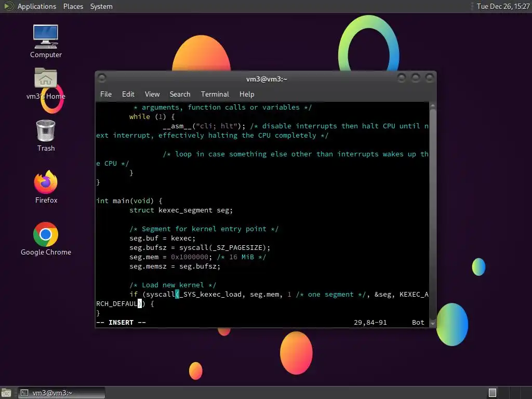Image resolution: width=532 pixels, height=399 pixels.
Task: Minimize the terminal window
Action: tap(402, 78)
